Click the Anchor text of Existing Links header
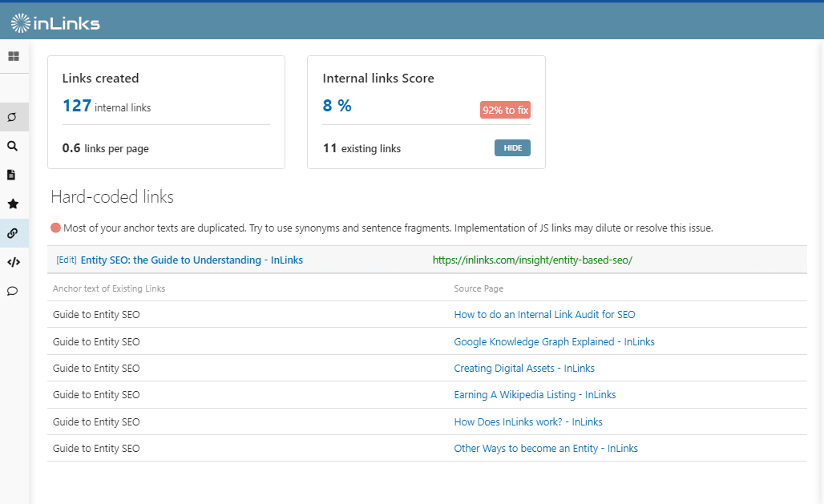 pyautogui.click(x=109, y=288)
